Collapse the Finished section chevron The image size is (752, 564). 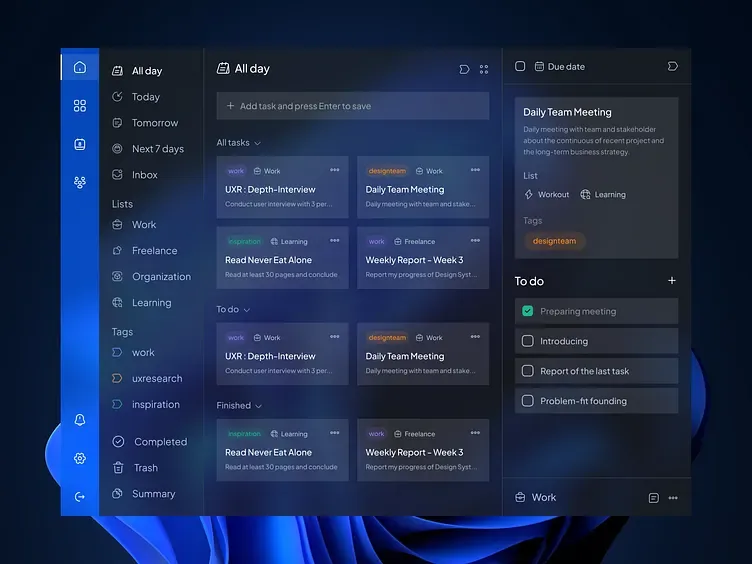(x=258, y=406)
